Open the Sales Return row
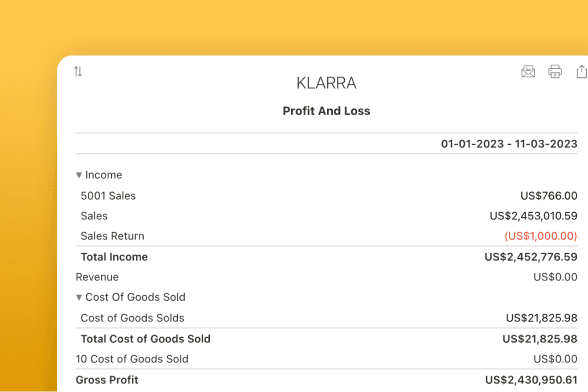 tap(326, 236)
